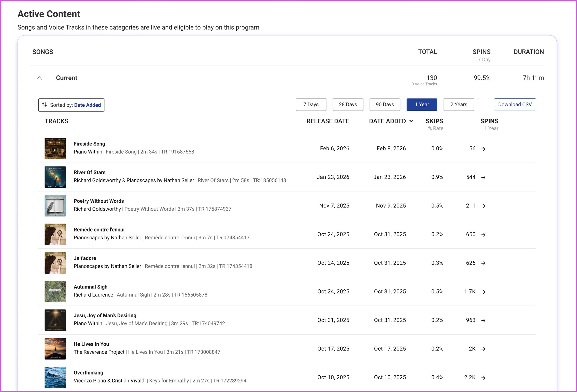Select the 7 Days range
This screenshot has height=392, width=577.
[x=311, y=104]
